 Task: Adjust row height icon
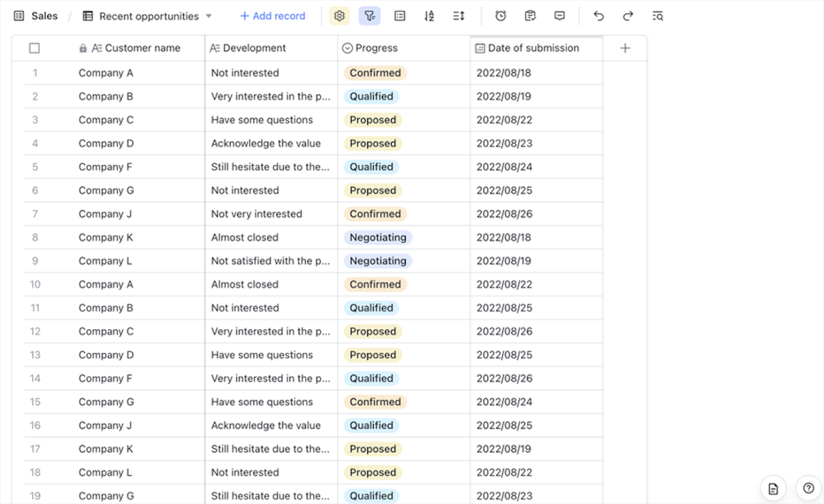pos(459,16)
